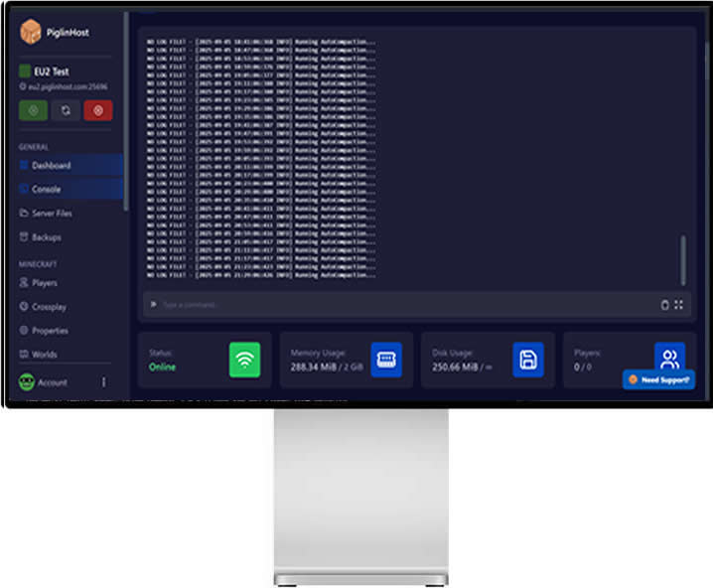Open Account options three-dot menu

click(x=103, y=382)
